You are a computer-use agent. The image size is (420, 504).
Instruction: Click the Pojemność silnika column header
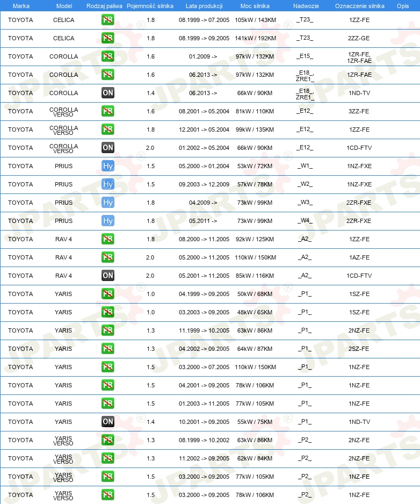pyautogui.click(x=150, y=6)
